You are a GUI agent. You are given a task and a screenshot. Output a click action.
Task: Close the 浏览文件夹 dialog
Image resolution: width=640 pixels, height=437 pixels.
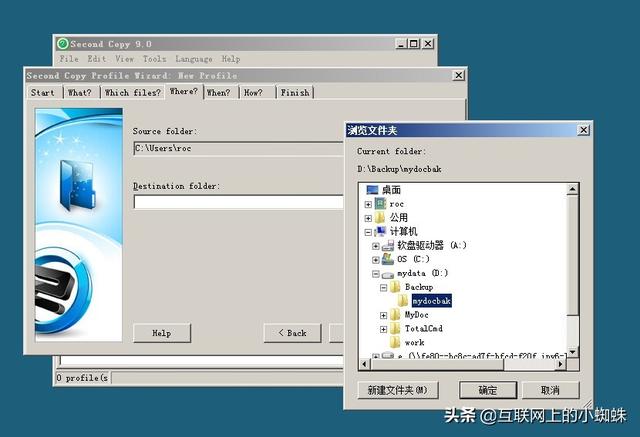pos(584,130)
